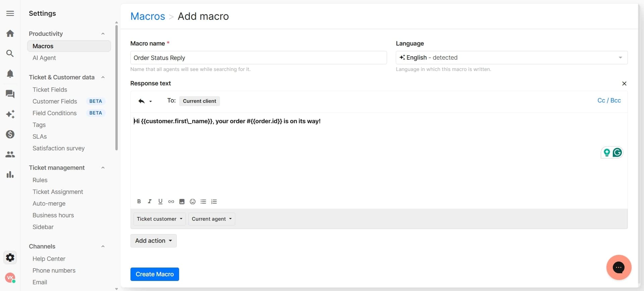Open the chat support bubble
Viewport: 644px width, 291px height.
[619, 267]
